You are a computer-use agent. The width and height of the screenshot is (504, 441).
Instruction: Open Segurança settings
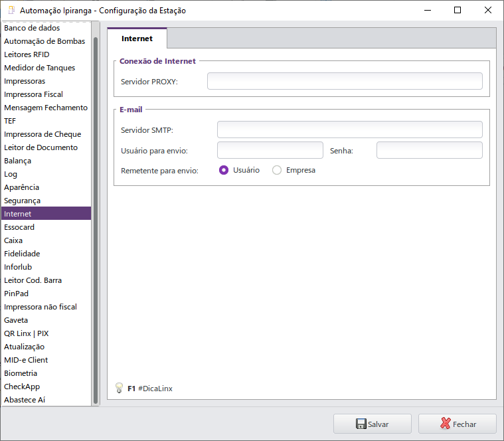click(x=46, y=201)
